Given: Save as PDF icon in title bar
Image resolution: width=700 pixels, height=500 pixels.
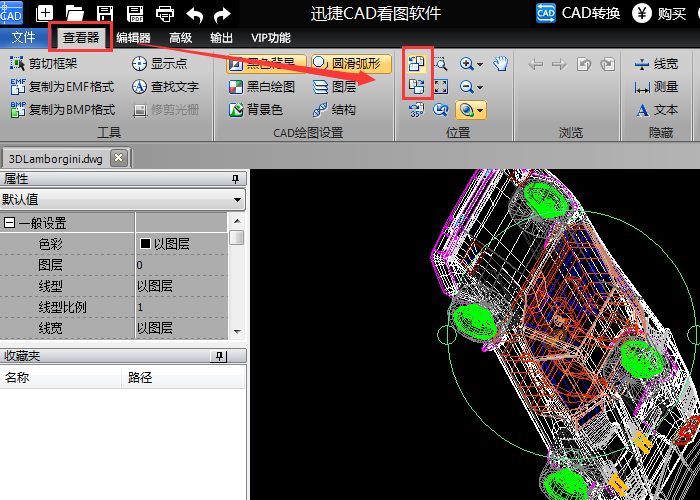Looking at the screenshot, I should [x=135, y=13].
